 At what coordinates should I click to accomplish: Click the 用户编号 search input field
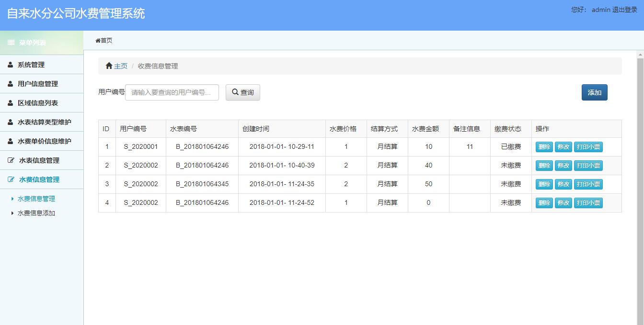[x=172, y=92]
